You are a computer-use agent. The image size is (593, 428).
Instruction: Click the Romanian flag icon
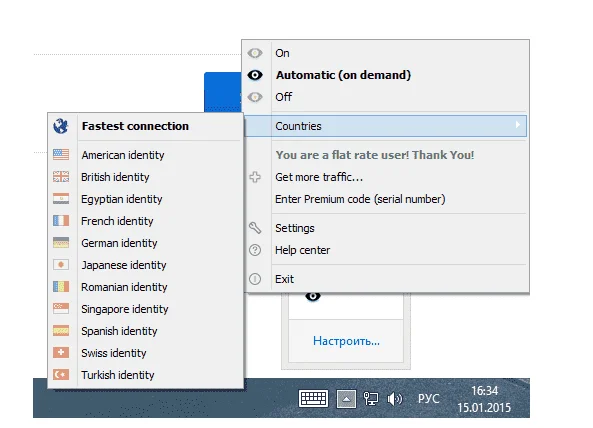coord(61,286)
